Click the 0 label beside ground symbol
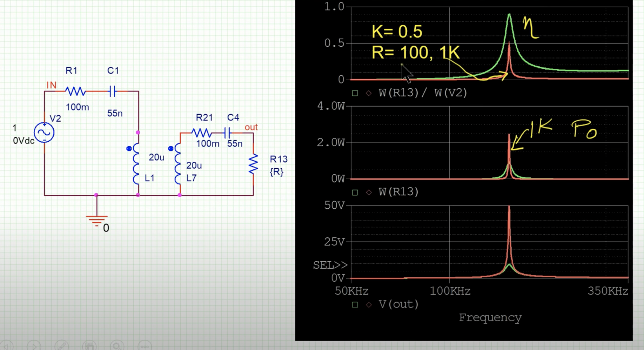Viewport: 644px width, 350px height. [106, 228]
